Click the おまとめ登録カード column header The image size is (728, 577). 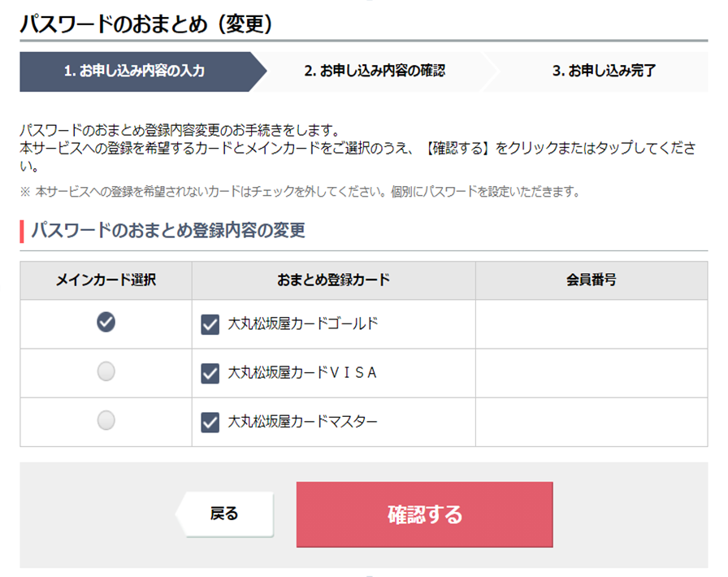[x=333, y=280]
